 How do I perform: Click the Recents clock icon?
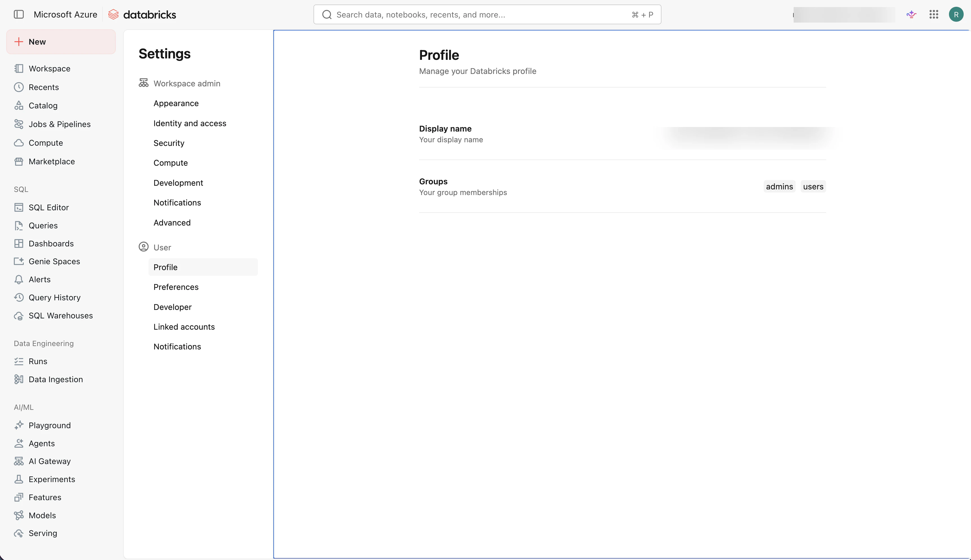coord(18,87)
